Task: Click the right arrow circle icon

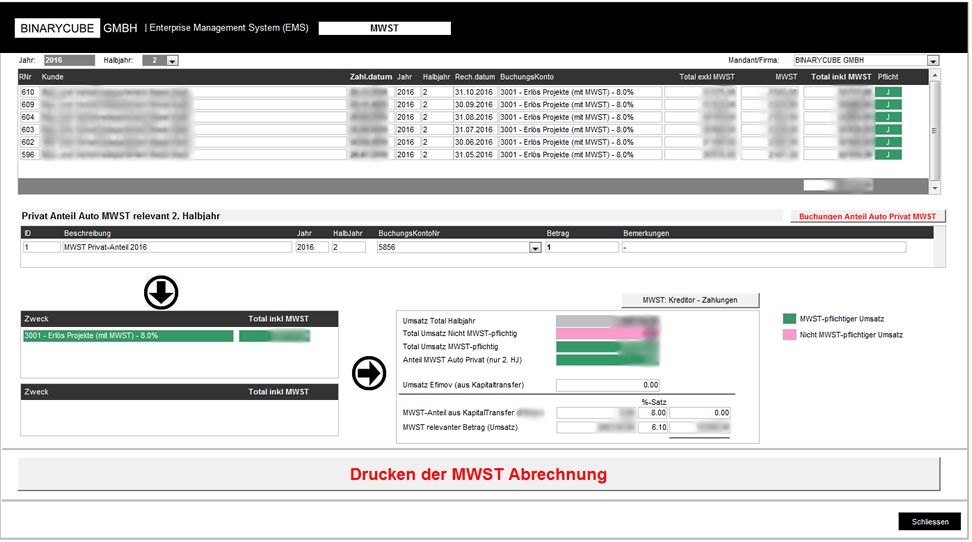Action: 369,373
